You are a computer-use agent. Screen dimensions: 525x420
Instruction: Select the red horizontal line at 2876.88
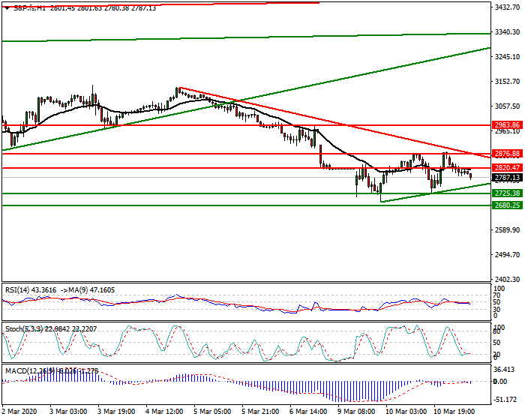(x=246, y=154)
